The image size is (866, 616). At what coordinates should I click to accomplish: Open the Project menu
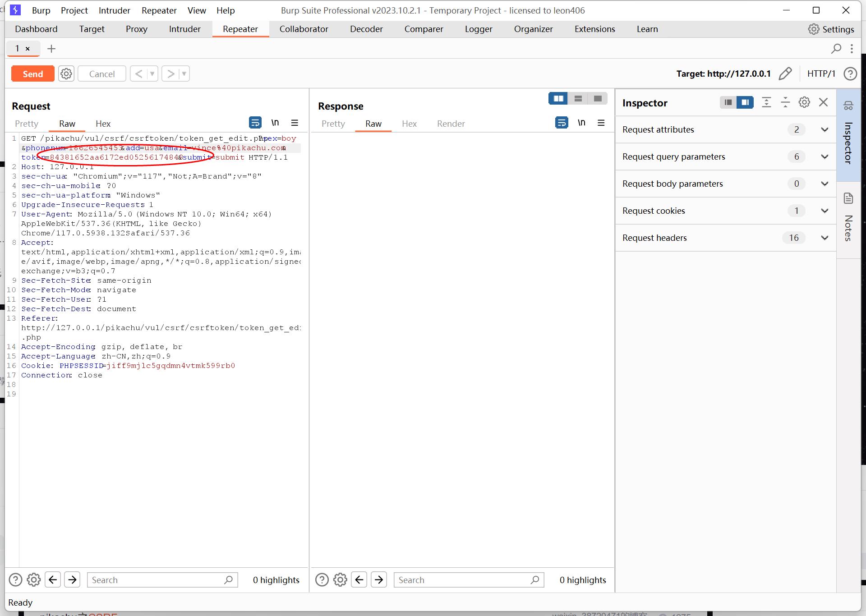(x=74, y=10)
